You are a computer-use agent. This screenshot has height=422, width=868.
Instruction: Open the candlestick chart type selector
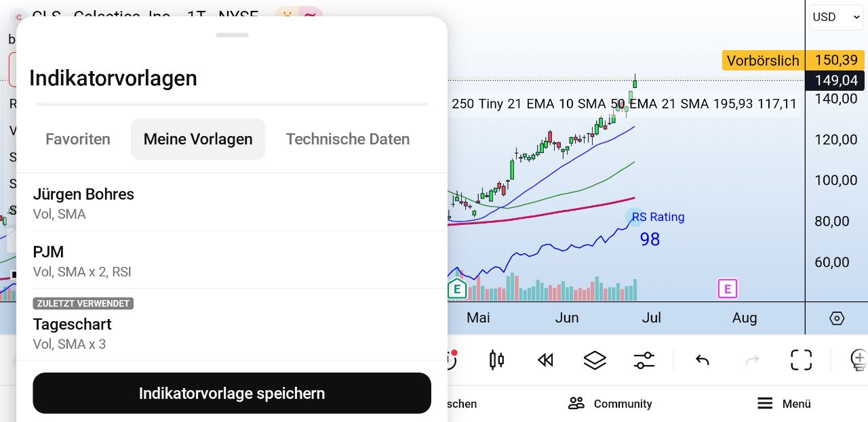496,360
